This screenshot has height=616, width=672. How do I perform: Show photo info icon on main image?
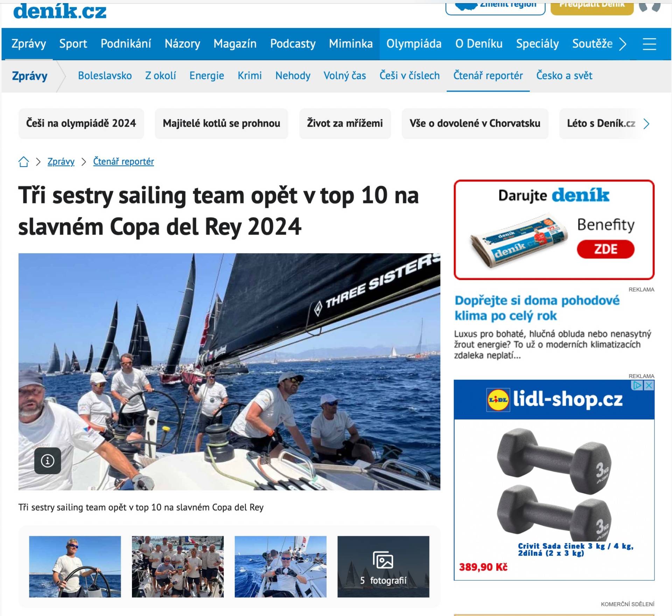[x=48, y=461]
